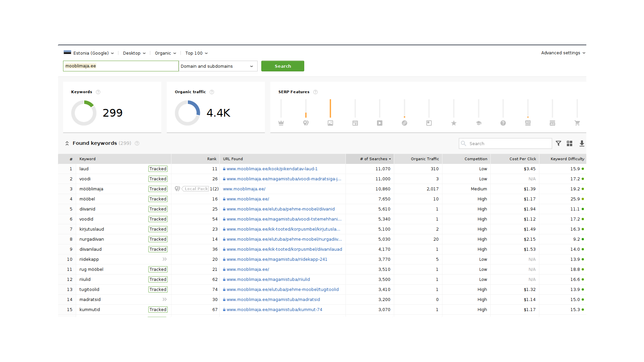Click the green Search button

coord(283,66)
